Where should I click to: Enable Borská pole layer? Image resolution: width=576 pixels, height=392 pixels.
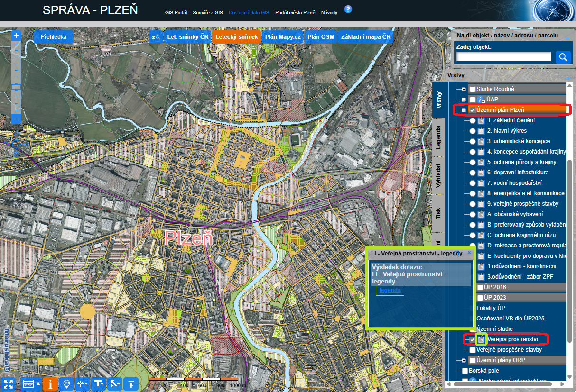tap(465, 371)
